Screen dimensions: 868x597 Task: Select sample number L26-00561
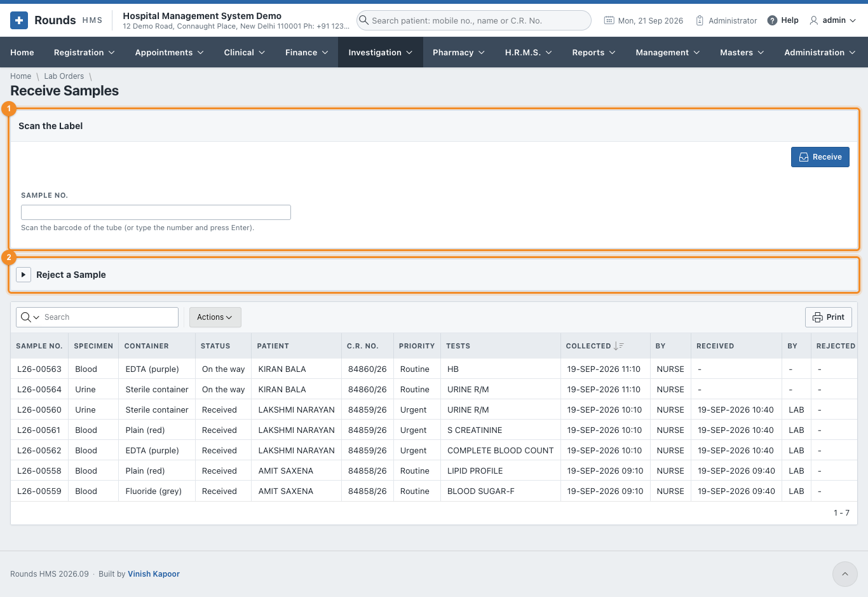point(39,430)
